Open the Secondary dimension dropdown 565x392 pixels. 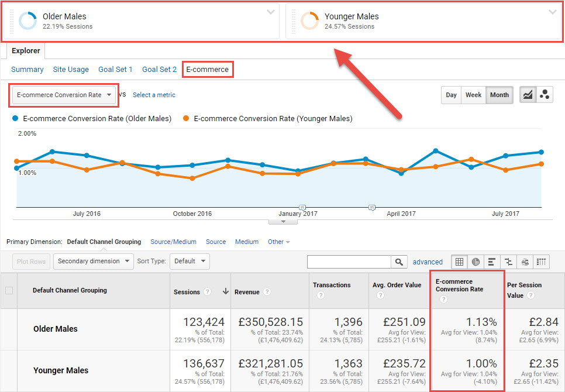92,262
